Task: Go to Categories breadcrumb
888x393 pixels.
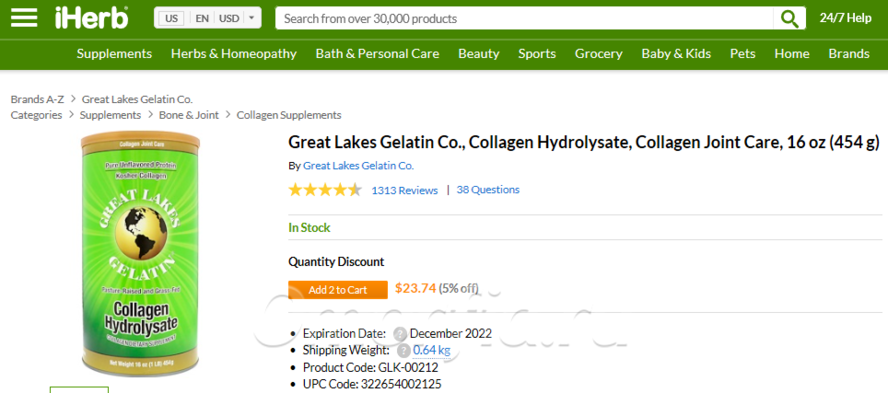Action: [x=36, y=115]
